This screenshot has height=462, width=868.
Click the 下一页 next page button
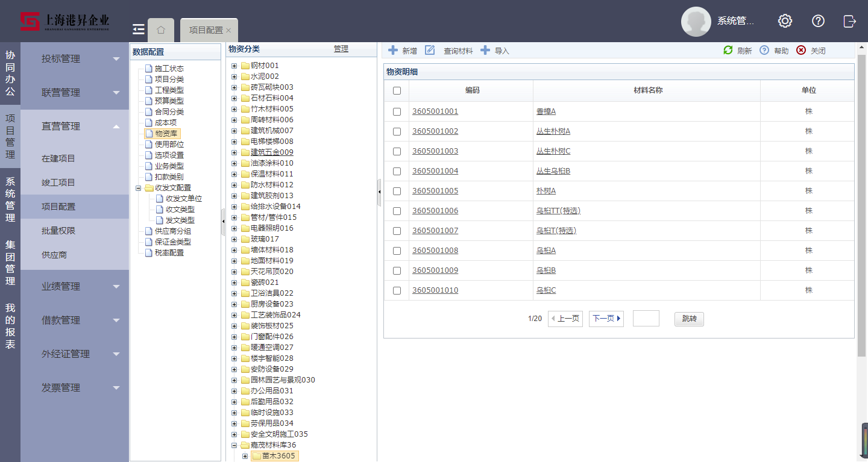pos(606,319)
